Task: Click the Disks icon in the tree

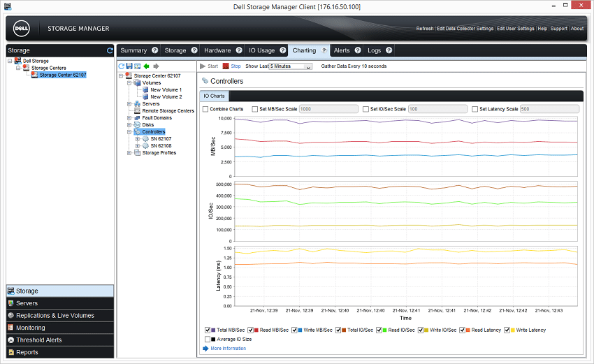Action: 137,124
